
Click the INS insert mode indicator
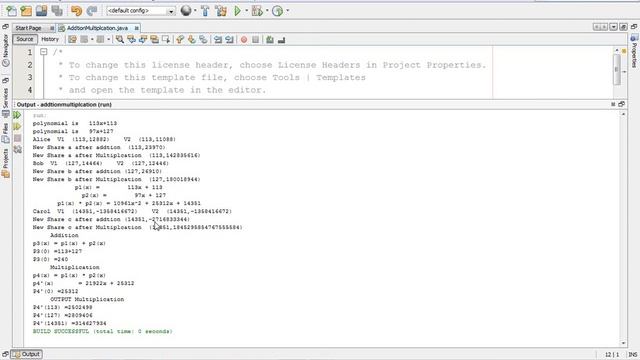633,354
